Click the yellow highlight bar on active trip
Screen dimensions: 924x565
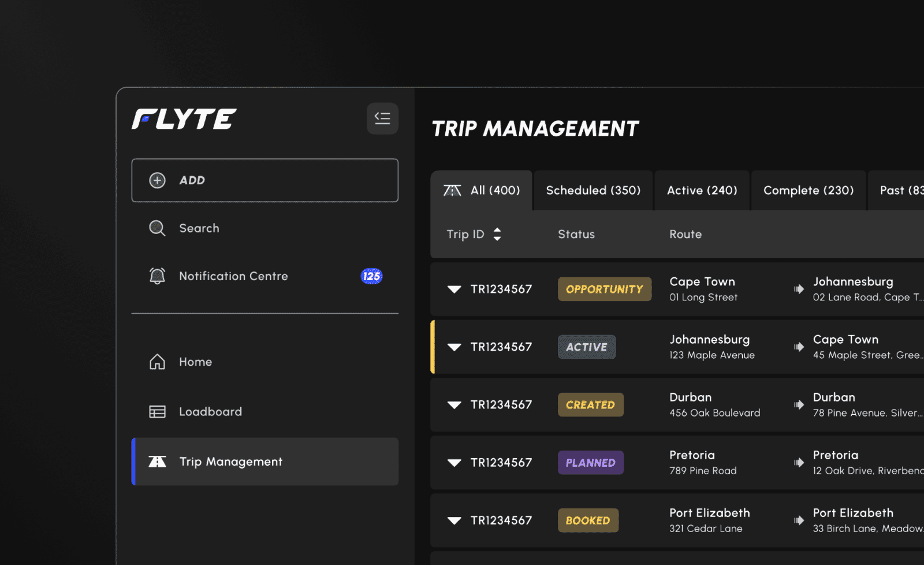(433, 347)
